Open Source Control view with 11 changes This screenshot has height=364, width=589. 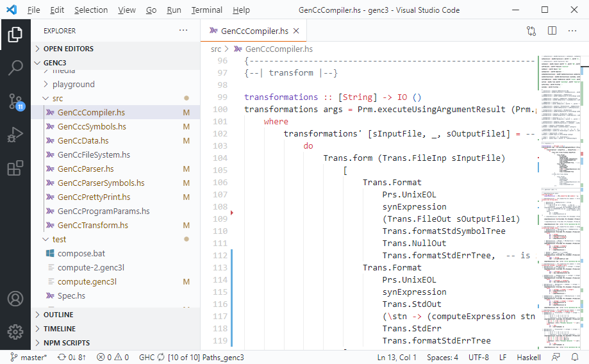click(x=15, y=101)
